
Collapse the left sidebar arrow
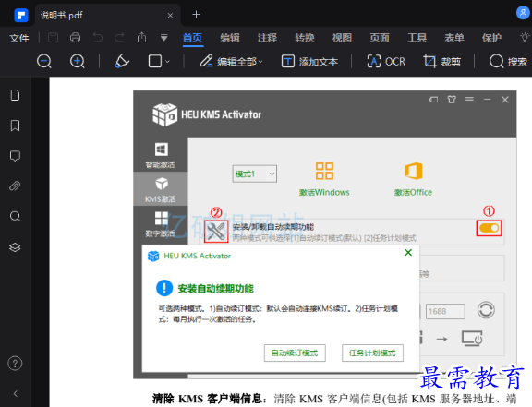click(16, 394)
